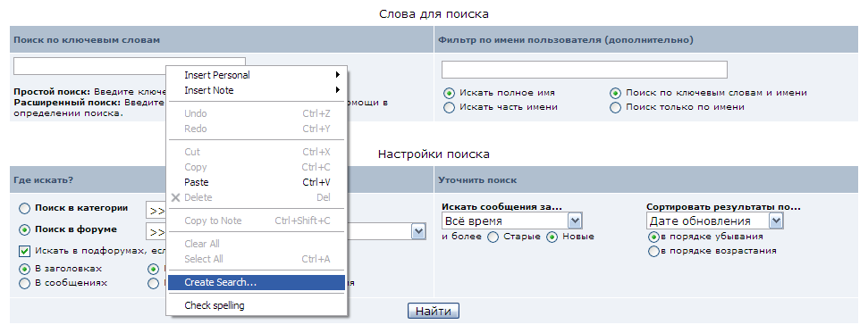Toggle 'Искать в подфорумах' checkbox
The image size is (868, 333).
point(24,251)
